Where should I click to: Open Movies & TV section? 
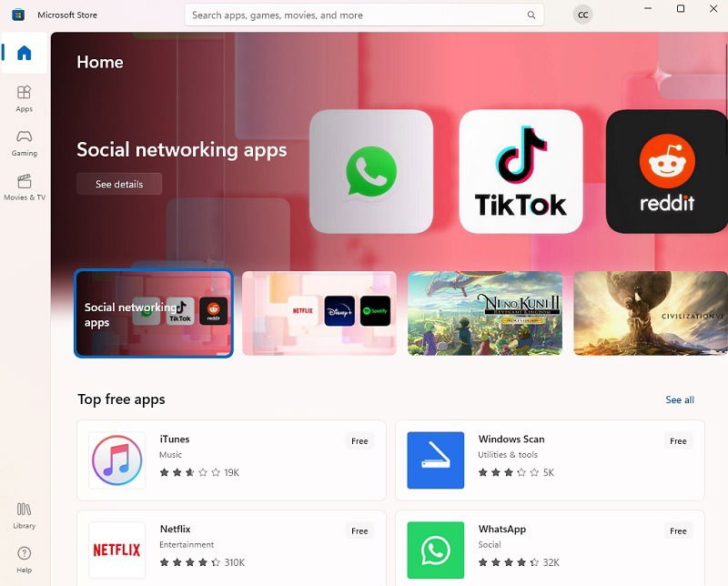pos(25,187)
